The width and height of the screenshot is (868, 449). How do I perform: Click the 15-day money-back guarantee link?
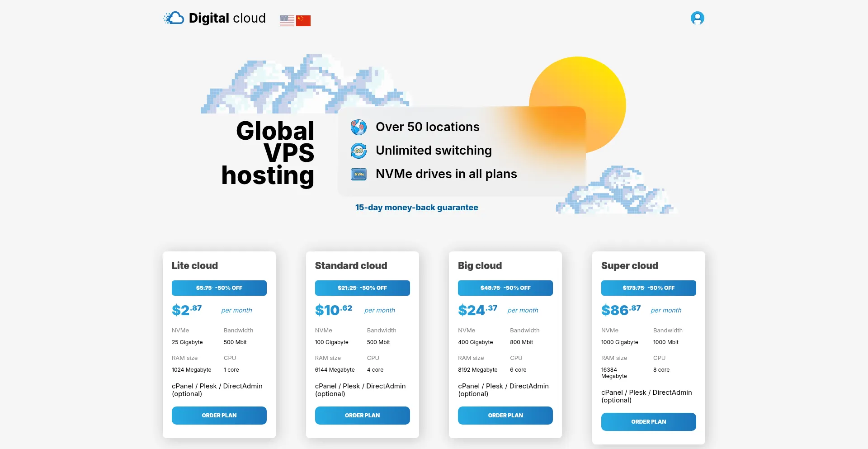pos(416,208)
